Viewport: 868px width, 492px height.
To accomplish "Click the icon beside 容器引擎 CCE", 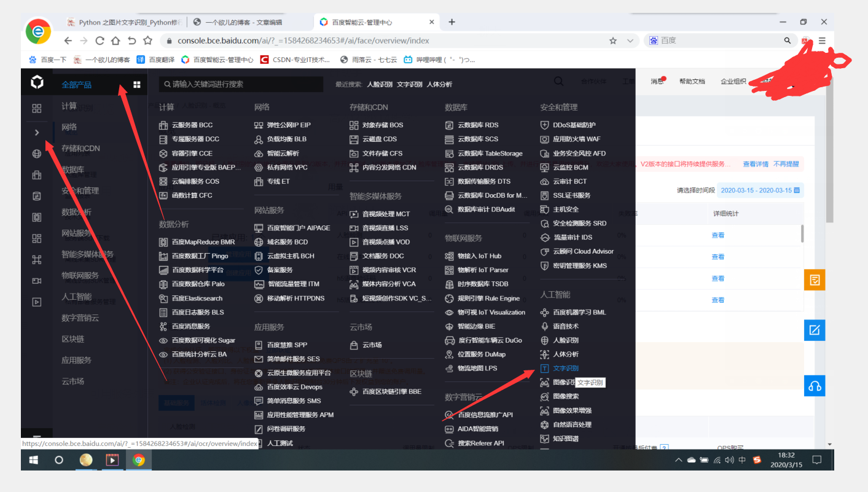I will 163,153.
